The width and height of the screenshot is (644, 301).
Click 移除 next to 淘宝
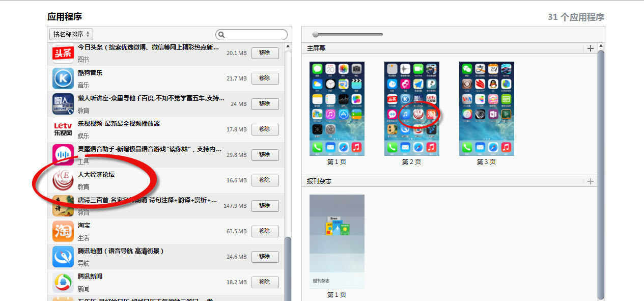tap(265, 231)
